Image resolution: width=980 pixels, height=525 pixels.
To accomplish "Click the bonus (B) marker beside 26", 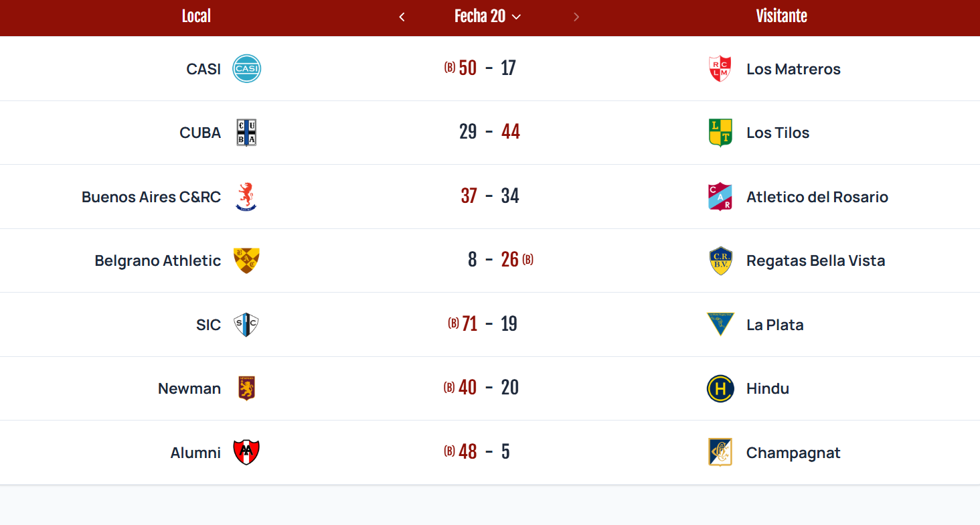I will (x=527, y=260).
